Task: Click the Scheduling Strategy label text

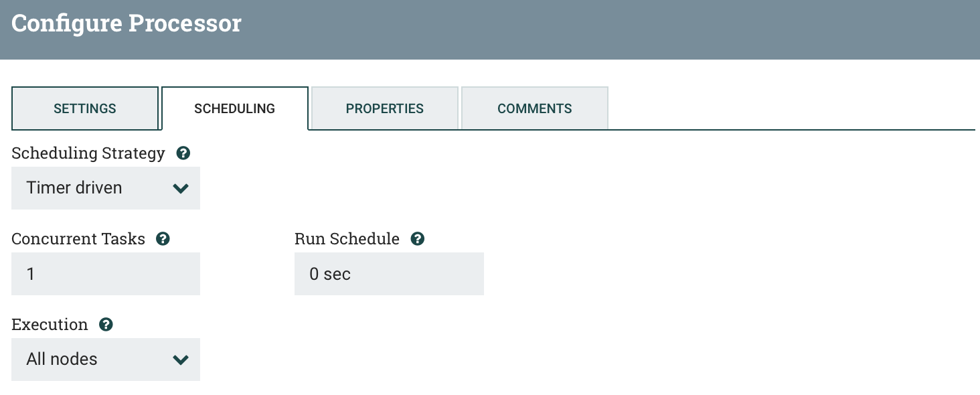Action: coord(88,153)
